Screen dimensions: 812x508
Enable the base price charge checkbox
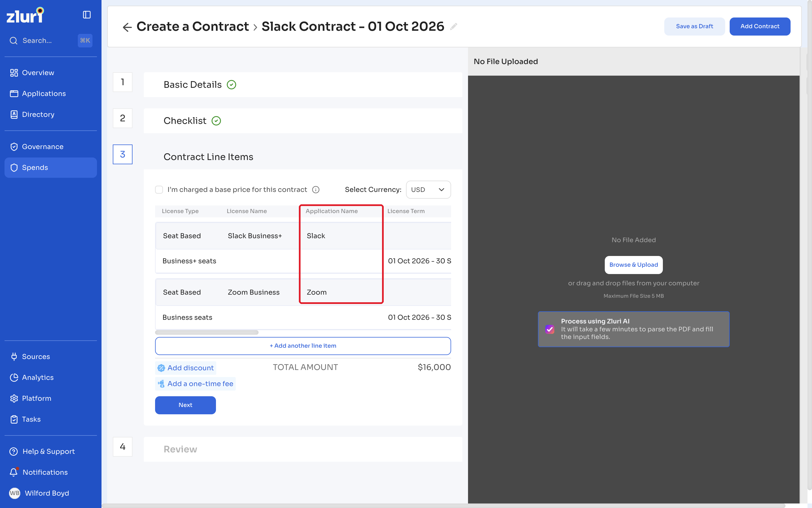pyautogui.click(x=159, y=190)
